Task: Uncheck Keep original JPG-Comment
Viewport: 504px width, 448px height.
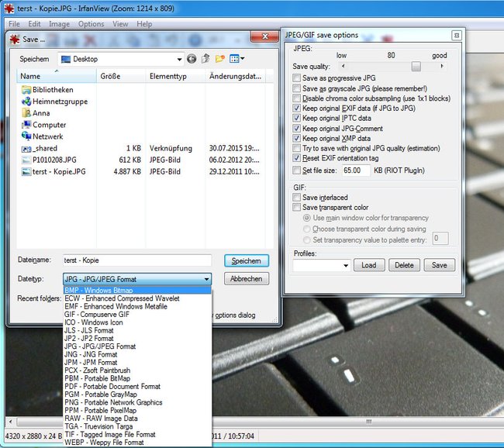Action: click(296, 129)
